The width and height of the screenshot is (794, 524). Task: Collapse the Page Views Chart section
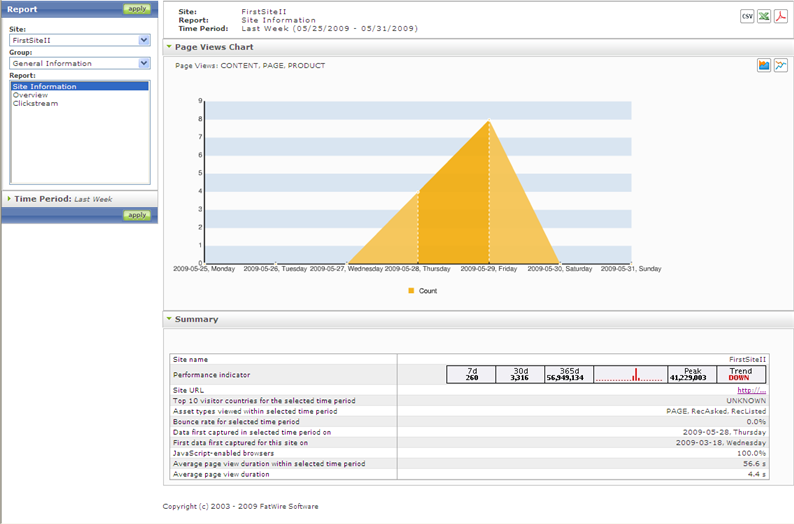pos(169,47)
